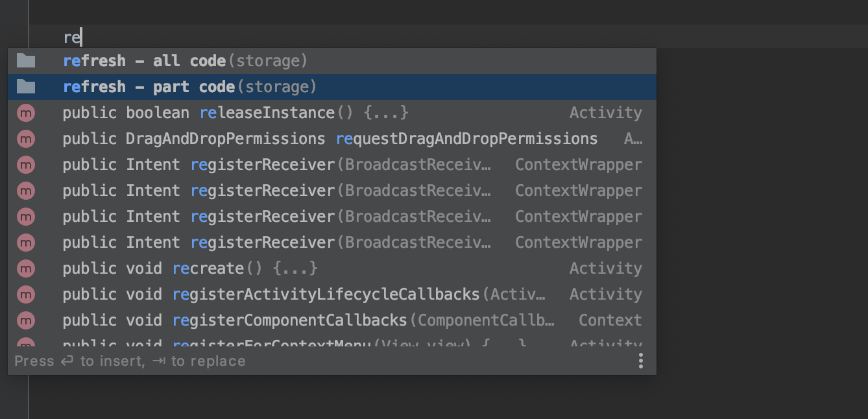868x419 pixels.
Task: Click the method icon next to recreate()
Action: click(x=26, y=269)
